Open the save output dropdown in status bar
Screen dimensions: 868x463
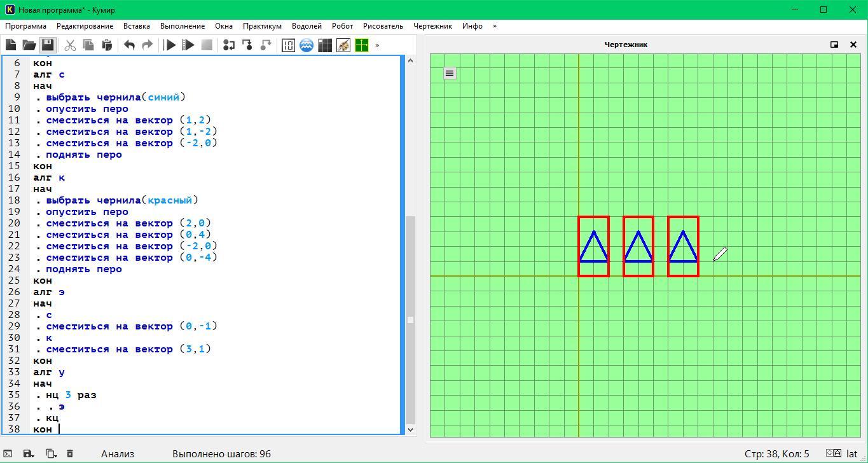point(29,453)
